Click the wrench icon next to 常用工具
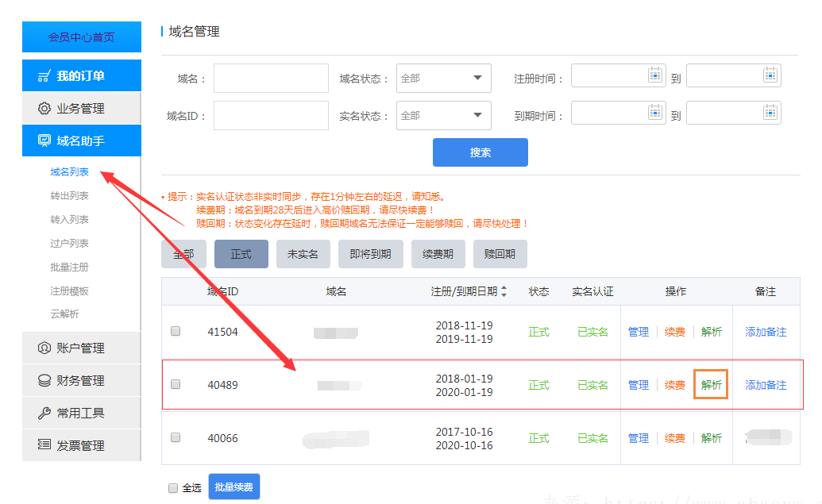Image resolution: width=822 pixels, height=504 pixels. coord(44,414)
